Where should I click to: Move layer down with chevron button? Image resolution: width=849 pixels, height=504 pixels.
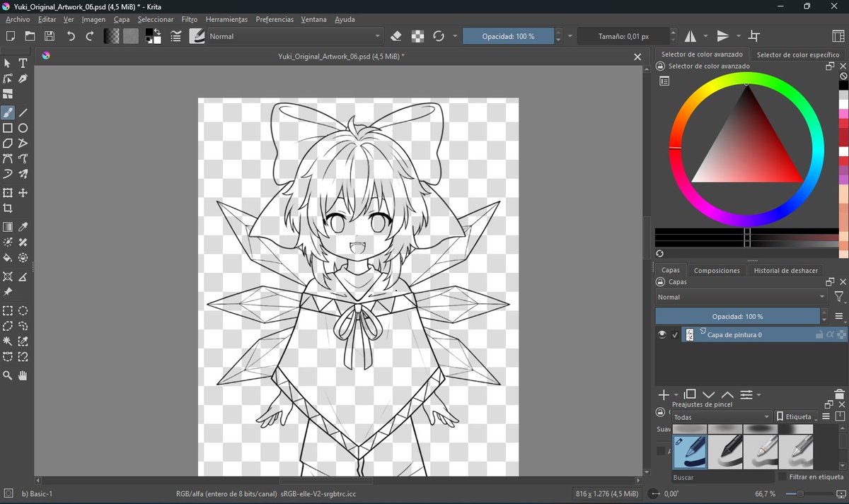coord(709,394)
